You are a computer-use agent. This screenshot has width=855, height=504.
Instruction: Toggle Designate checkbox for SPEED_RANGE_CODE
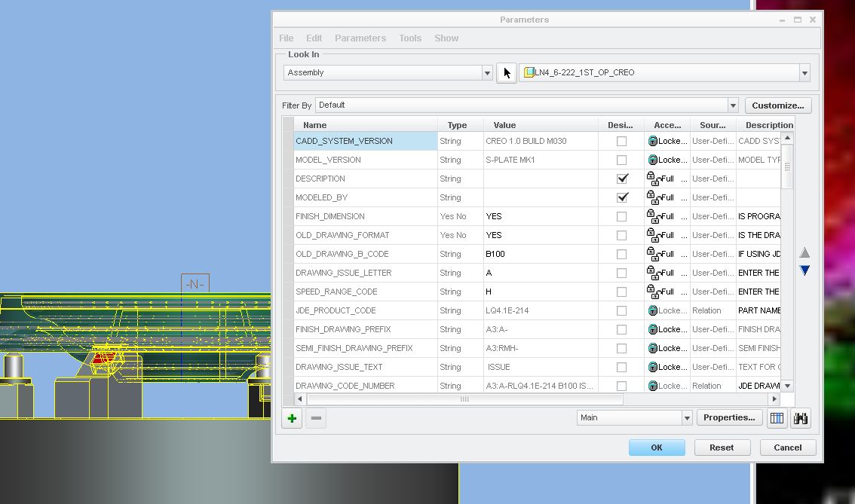point(621,292)
